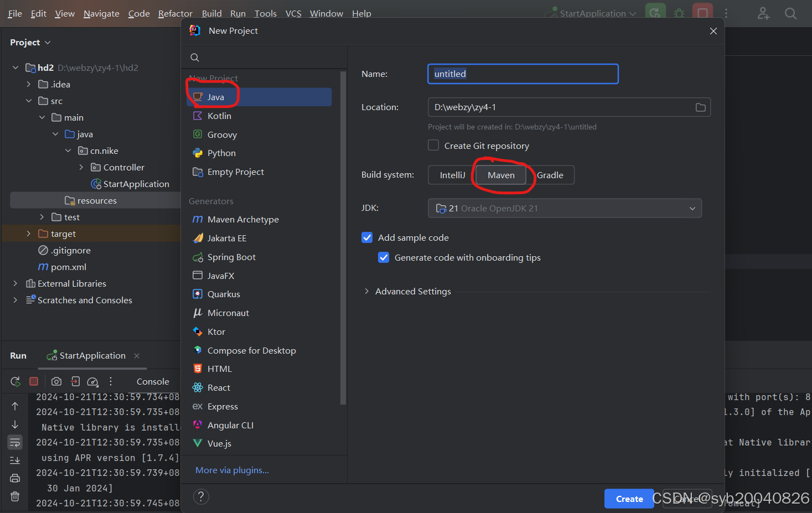Screen dimensions: 812x513
Task: Collapse hd2 project root
Action: click(x=15, y=68)
